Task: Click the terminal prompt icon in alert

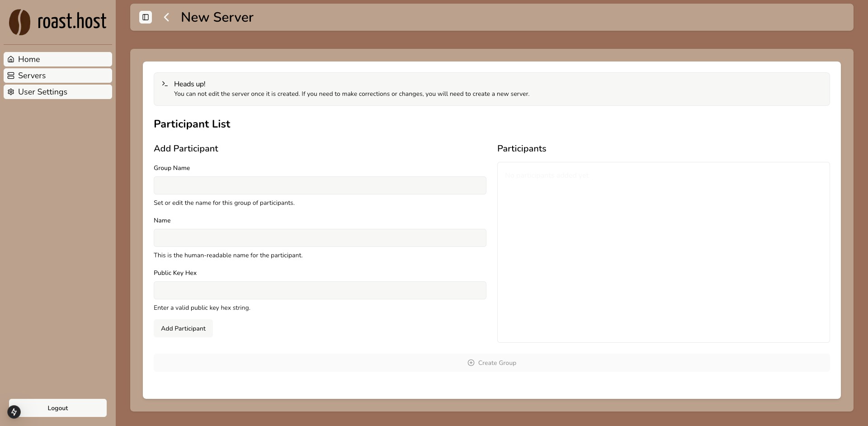Action: click(x=165, y=84)
